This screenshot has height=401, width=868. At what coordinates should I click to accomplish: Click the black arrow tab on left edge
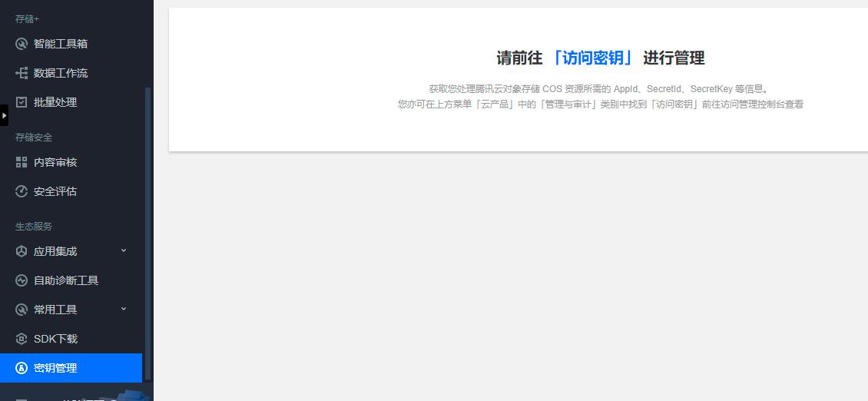tap(4, 115)
